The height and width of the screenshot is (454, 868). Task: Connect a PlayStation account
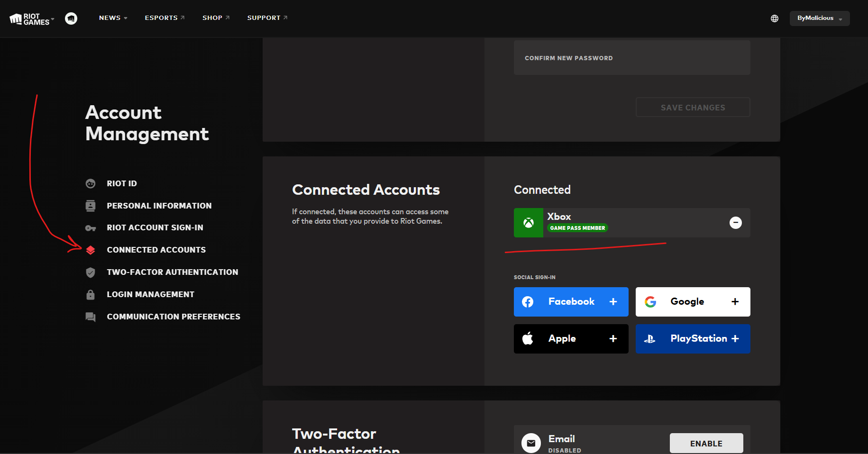[x=693, y=338]
